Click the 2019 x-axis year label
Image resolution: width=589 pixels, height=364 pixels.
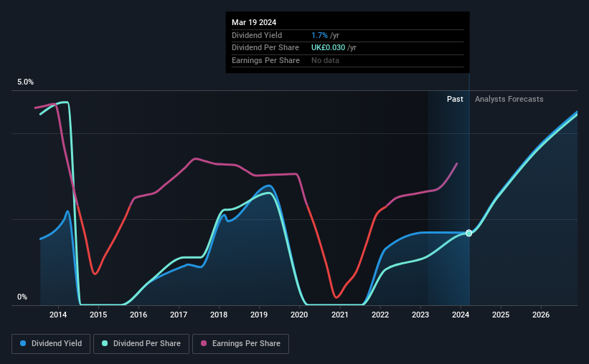[x=259, y=315]
